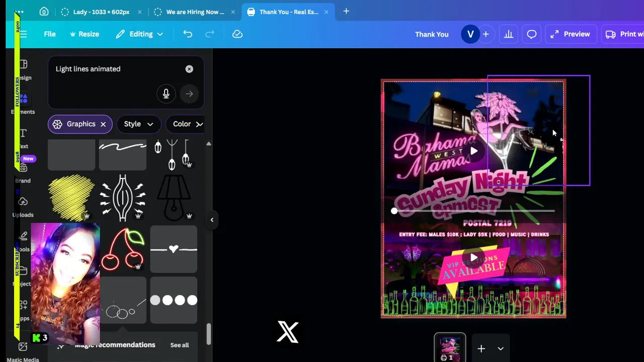Select the Thank You - Real Es... tab

tap(288, 12)
